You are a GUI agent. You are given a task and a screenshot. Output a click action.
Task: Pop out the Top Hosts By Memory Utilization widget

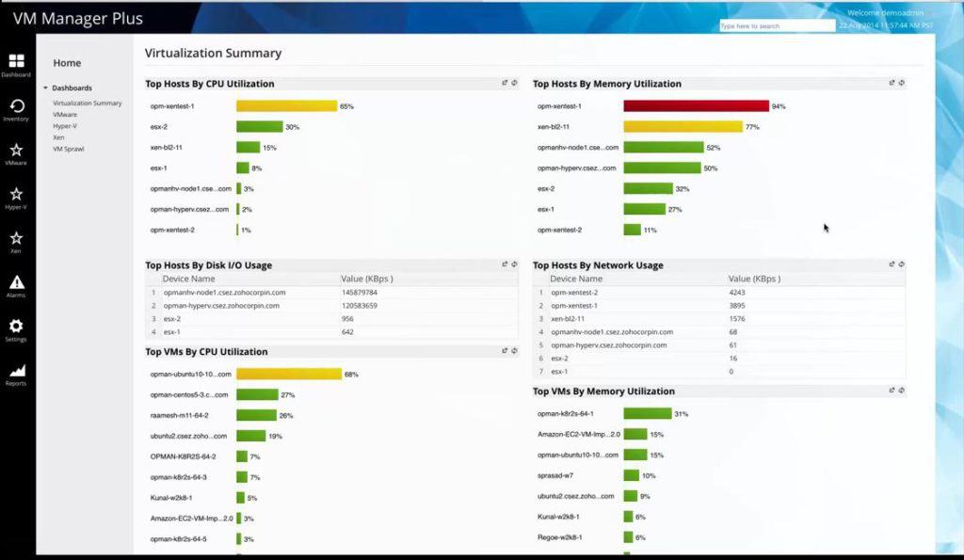pyautogui.click(x=892, y=83)
